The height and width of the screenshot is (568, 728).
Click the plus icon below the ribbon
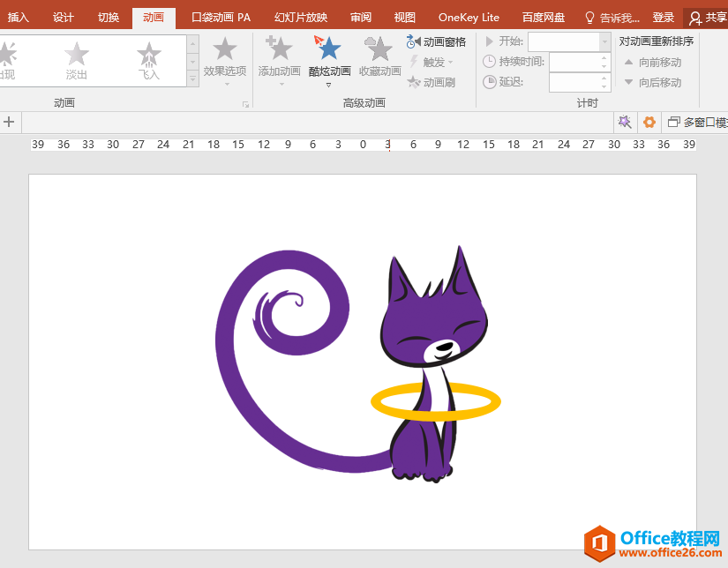10,123
